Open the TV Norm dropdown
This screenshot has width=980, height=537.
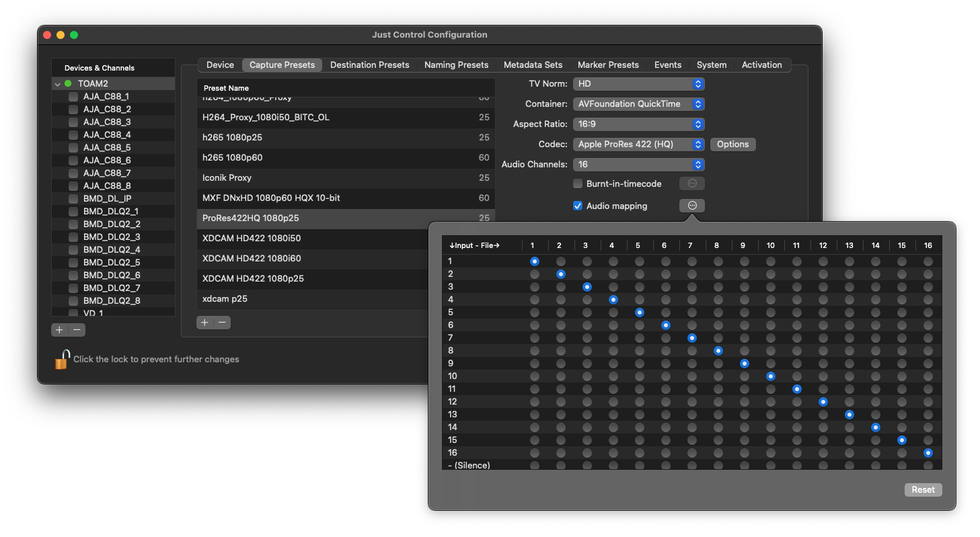coord(638,84)
